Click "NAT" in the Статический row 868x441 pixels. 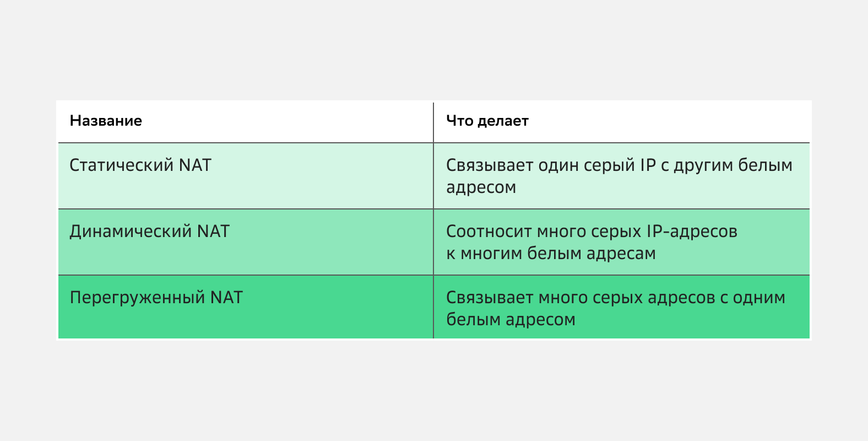tap(195, 165)
